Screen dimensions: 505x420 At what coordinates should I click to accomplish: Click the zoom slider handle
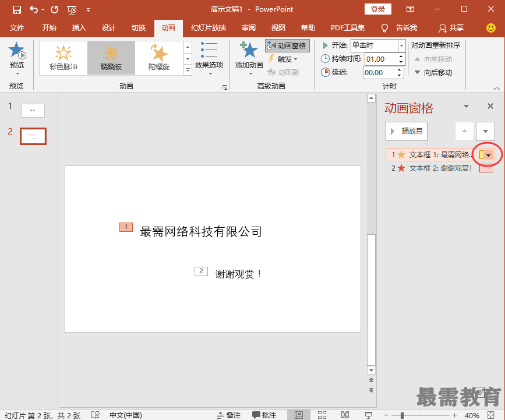(x=402, y=415)
